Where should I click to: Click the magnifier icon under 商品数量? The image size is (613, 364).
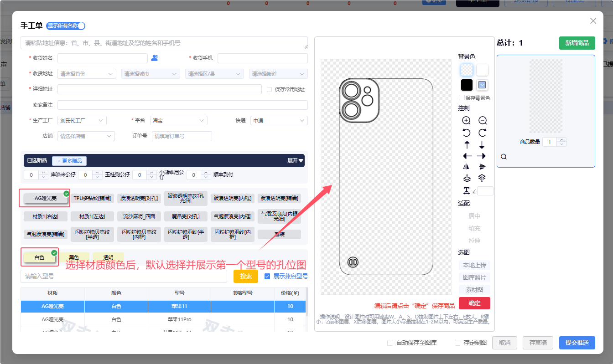coord(504,157)
